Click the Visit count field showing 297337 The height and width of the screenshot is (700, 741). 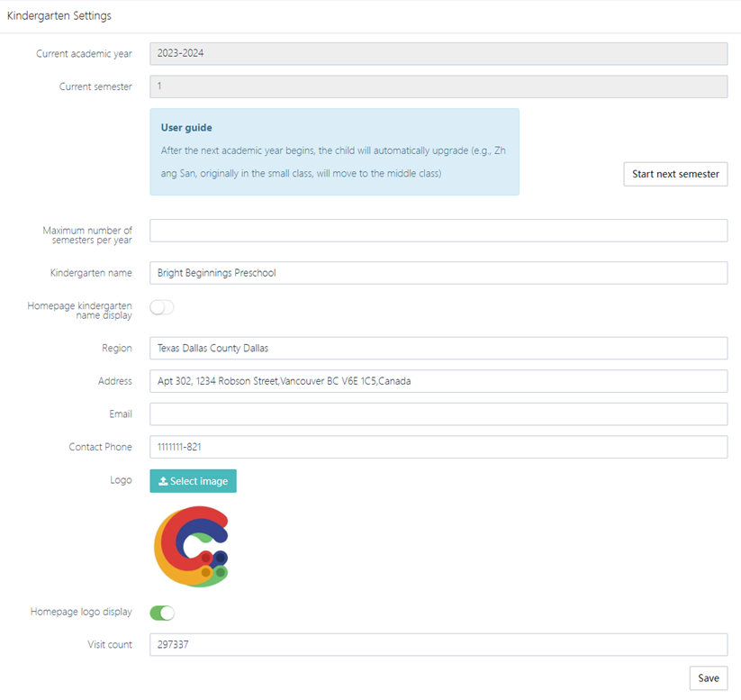pos(438,645)
